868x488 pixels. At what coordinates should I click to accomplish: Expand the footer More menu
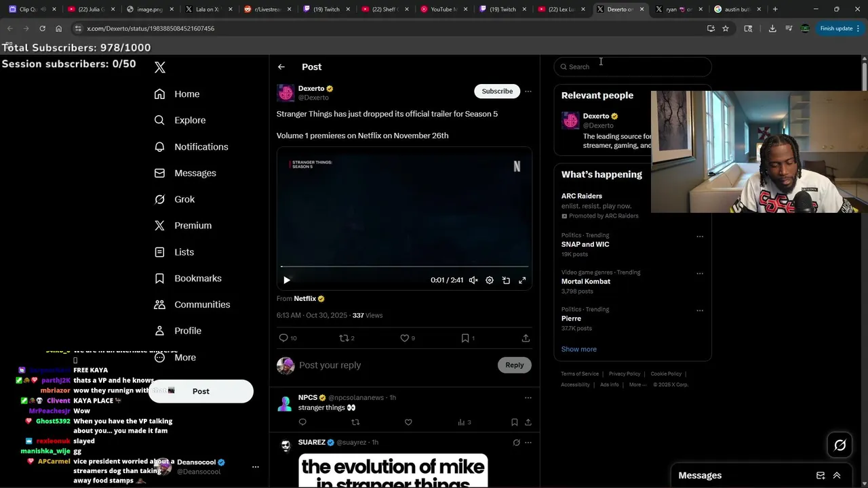coord(637,385)
